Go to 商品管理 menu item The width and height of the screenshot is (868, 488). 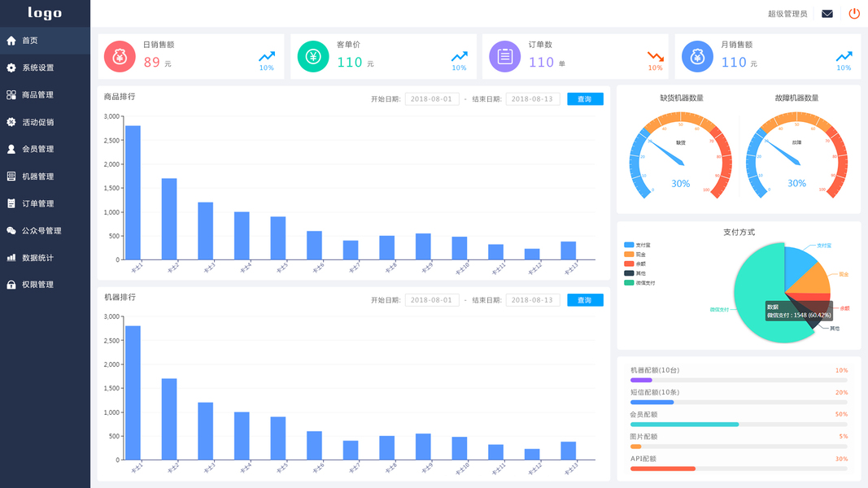coord(45,94)
